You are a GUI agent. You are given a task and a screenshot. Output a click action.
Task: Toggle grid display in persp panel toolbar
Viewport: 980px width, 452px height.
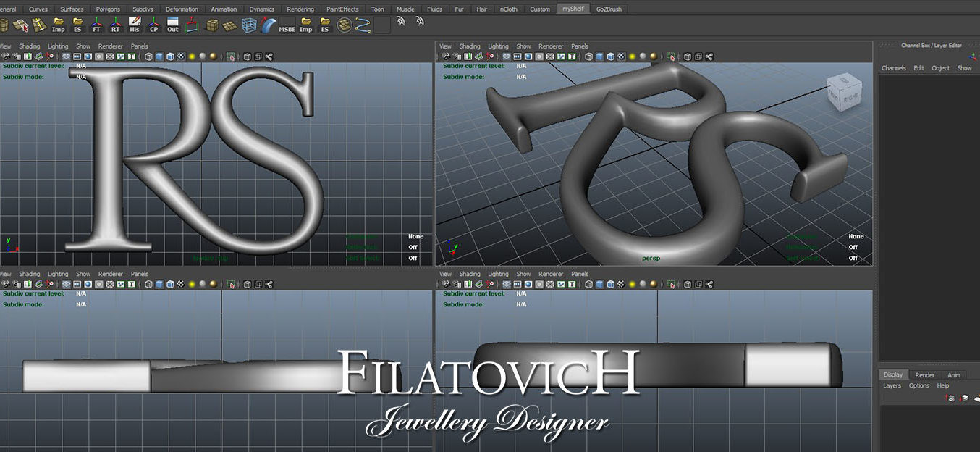[507, 56]
